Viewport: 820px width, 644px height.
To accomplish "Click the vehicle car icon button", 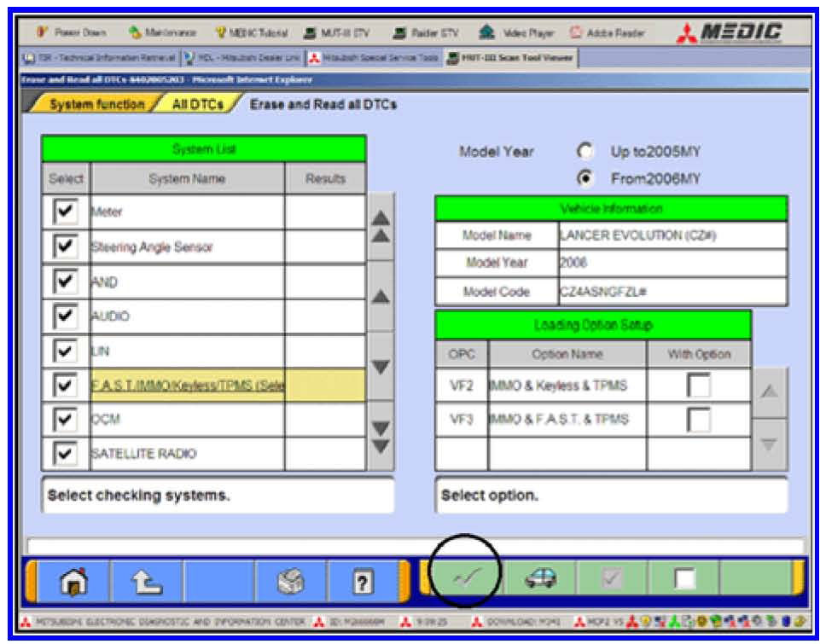I will 540,579.
